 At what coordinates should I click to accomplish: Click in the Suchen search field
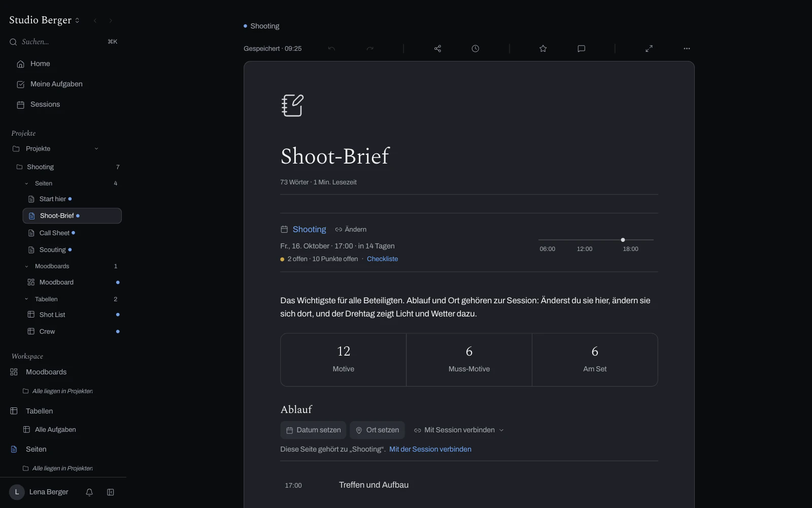[63, 42]
